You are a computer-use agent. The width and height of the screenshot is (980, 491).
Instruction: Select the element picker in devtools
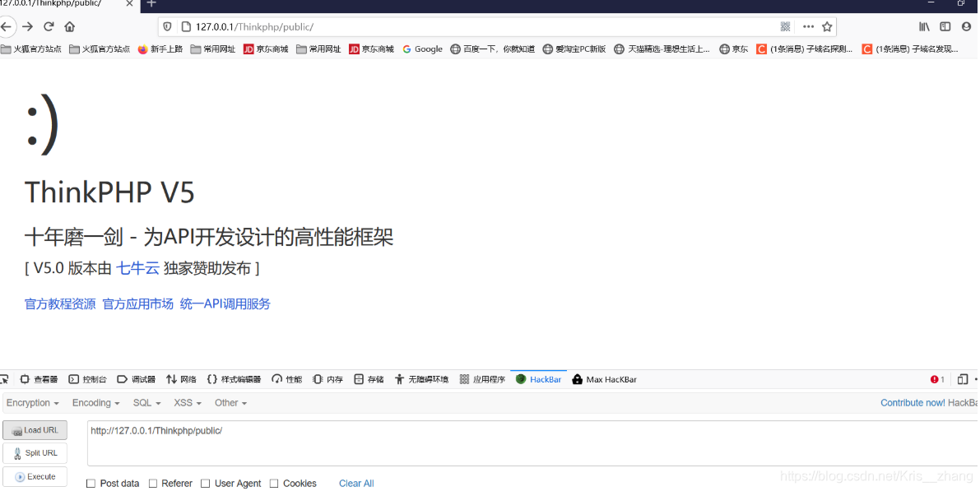point(4,379)
